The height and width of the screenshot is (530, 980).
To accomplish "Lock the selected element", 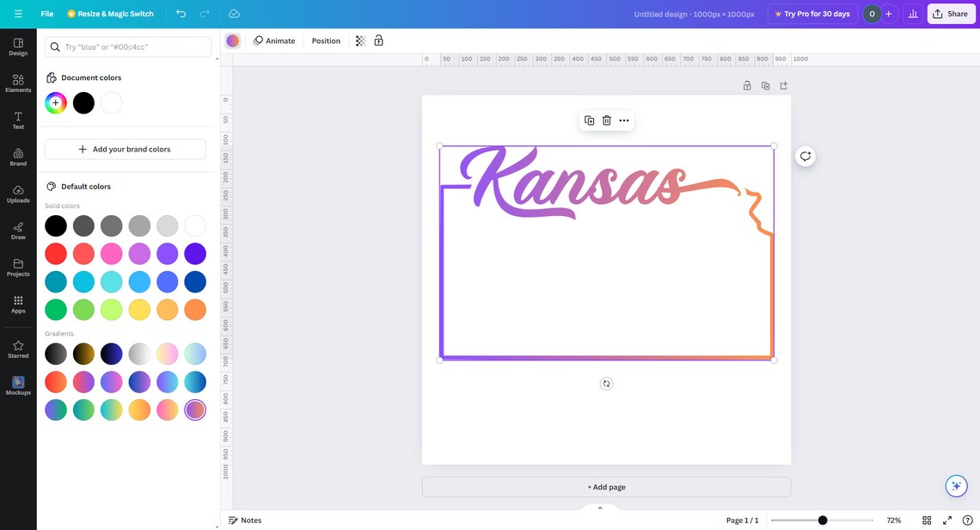I will pyautogui.click(x=378, y=40).
